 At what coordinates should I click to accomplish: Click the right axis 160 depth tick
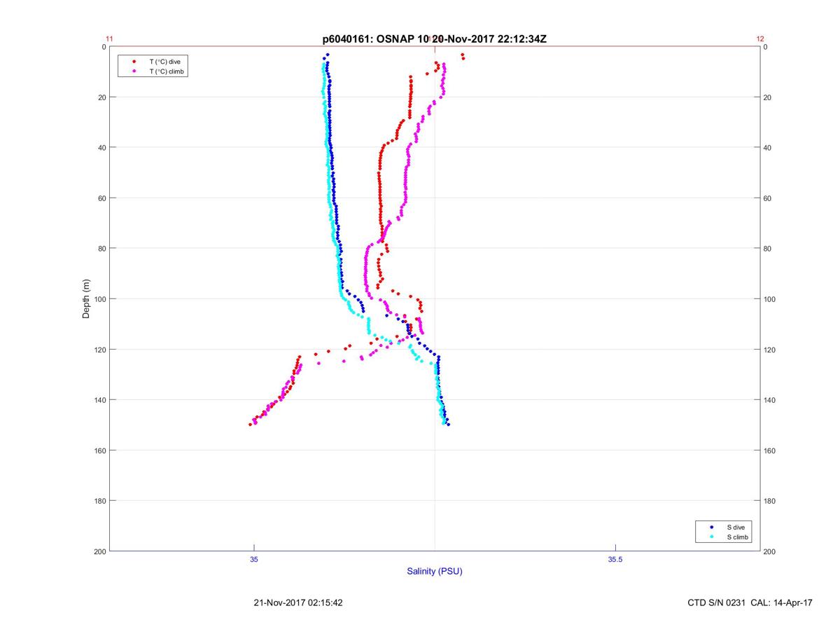coord(770,450)
